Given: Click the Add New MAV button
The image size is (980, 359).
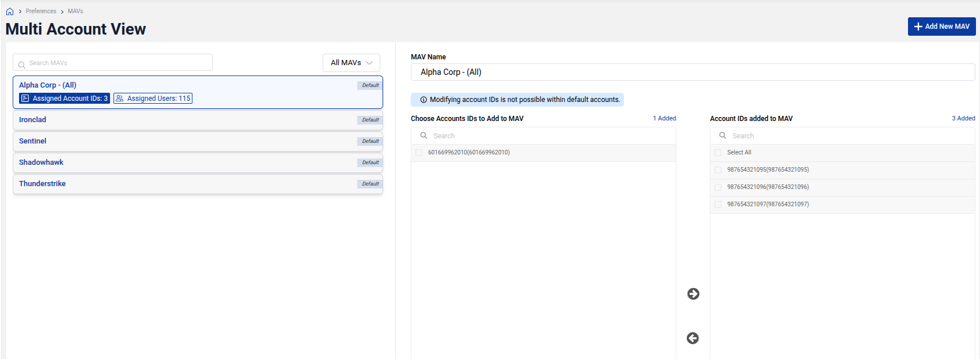Looking at the screenshot, I should (941, 27).
